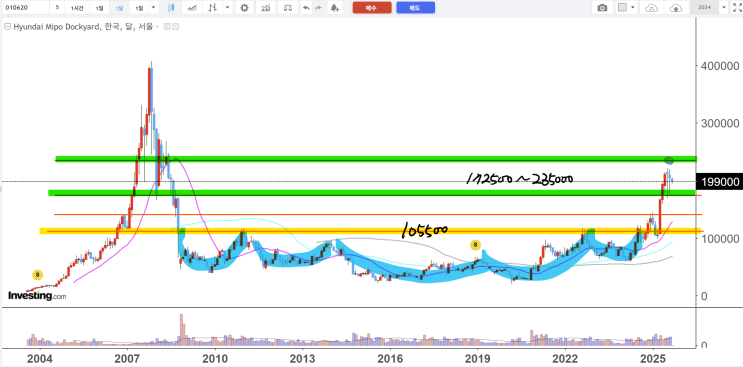Click the blue 매도 sell button

click(416, 8)
